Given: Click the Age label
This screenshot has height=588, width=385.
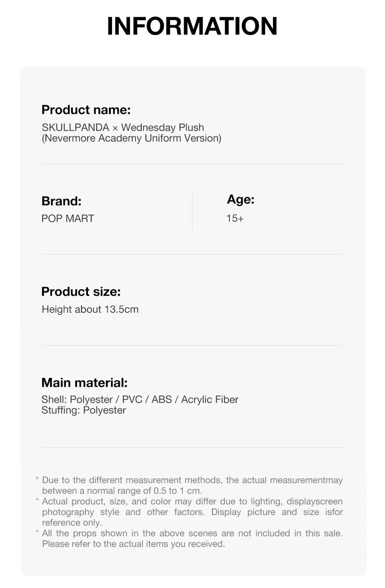Looking at the screenshot, I should click(240, 200).
